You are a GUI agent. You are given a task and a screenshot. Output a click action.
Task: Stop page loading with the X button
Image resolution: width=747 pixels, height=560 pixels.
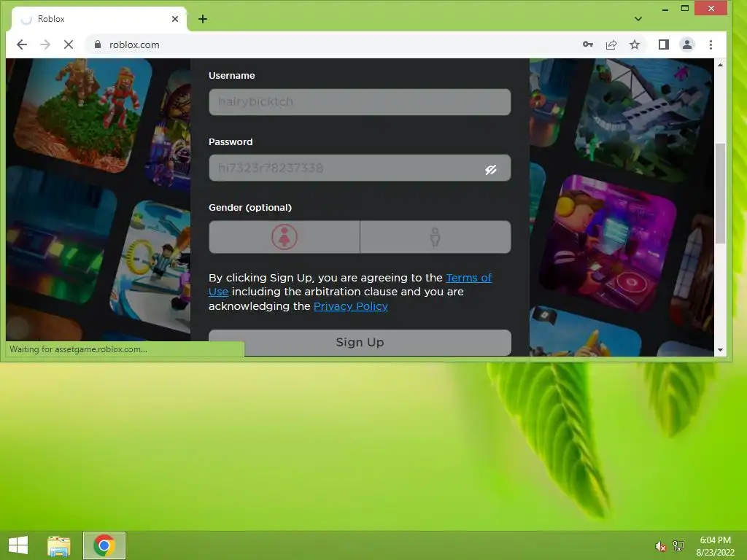coord(69,44)
